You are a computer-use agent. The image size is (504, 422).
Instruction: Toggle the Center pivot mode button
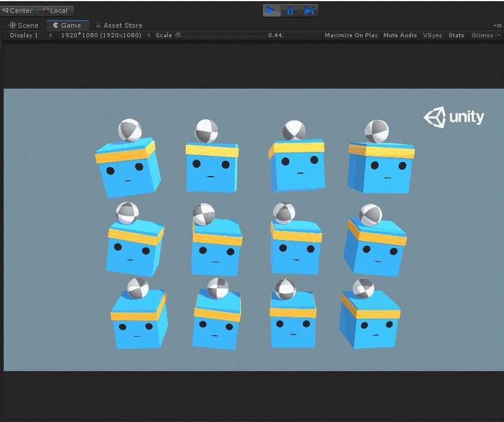[18, 11]
